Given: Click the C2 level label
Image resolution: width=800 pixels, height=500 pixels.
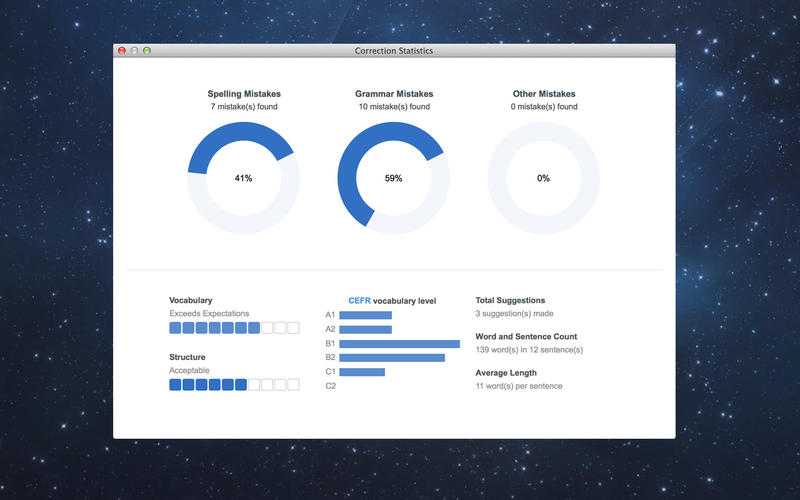Looking at the screenshot, I should 331,386.
